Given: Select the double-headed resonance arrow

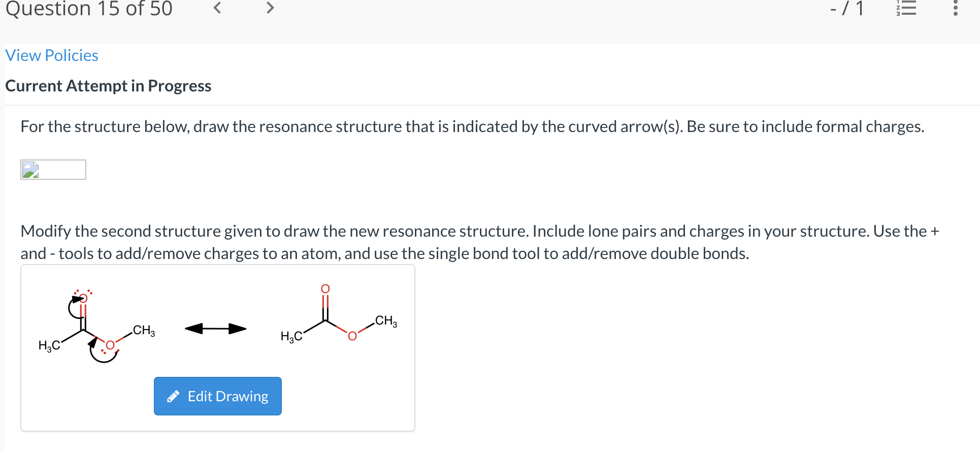Looking at the screenshot, I should (x=216, y=329).
